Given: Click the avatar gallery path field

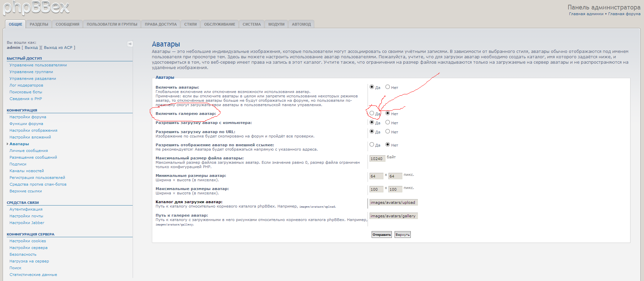Looking at the screenshot, I should [x=393, y=216].
